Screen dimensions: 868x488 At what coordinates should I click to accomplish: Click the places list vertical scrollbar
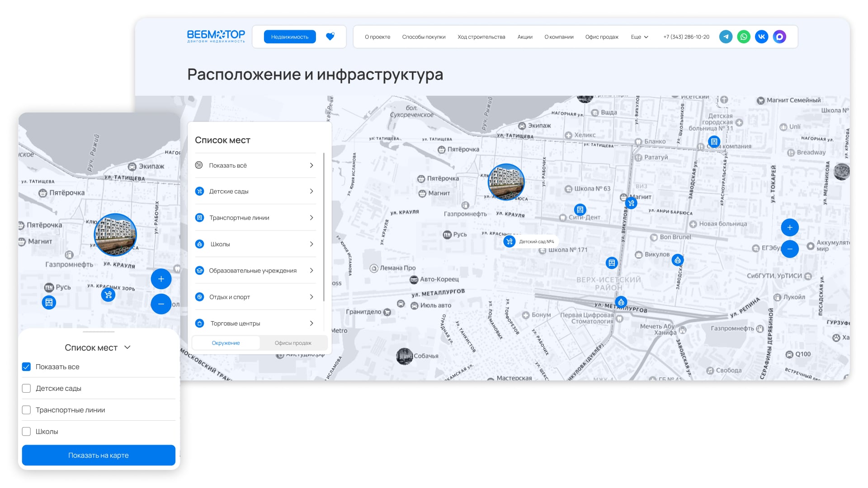click(x=324, y=227)
